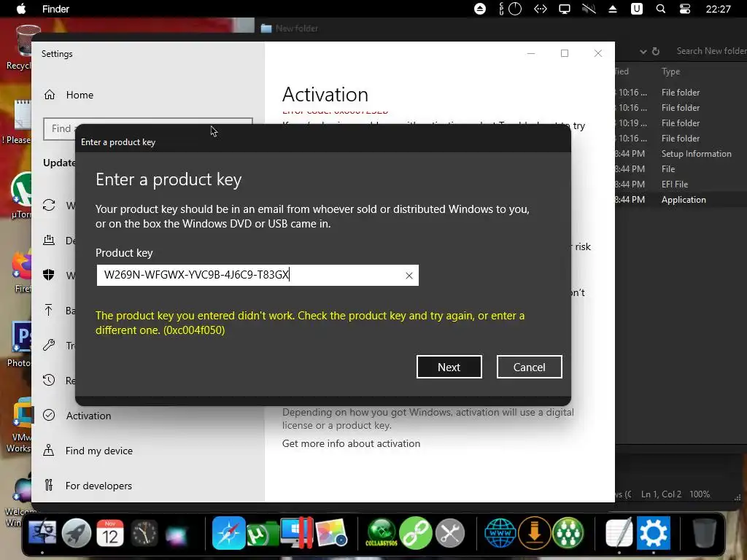This screenshot has width=747, height=560.
Task: Open Recycle Bin desktop icon
Action: click(19, 47)
